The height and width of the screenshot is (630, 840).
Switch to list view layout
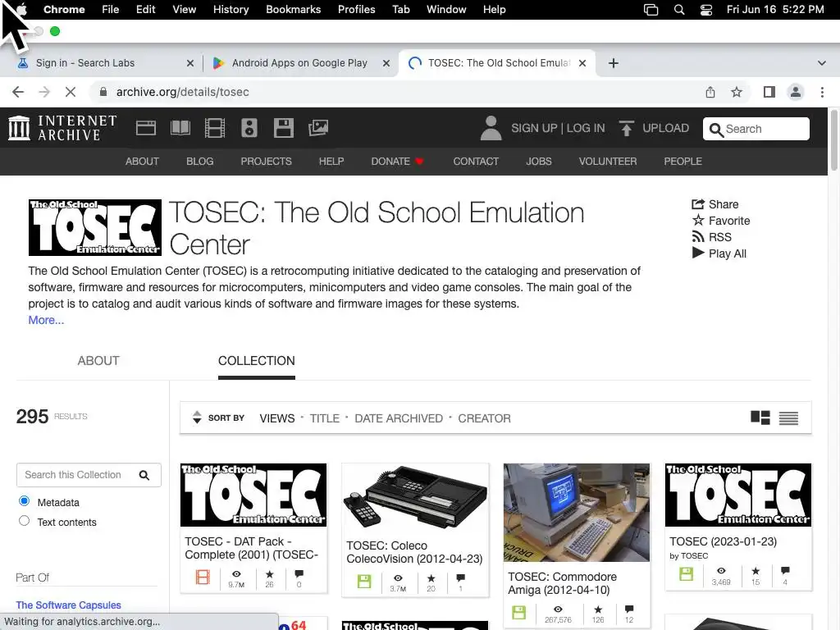click(x=788, y=418)
